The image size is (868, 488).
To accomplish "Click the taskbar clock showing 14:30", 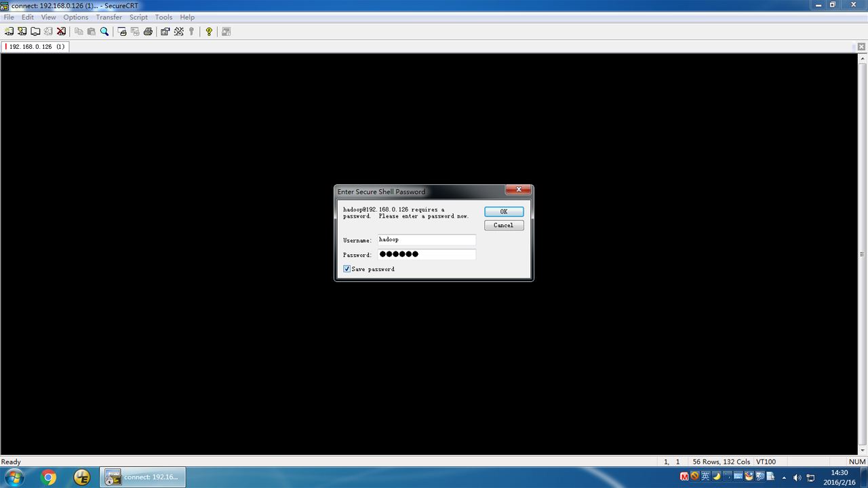I will 840,477.
